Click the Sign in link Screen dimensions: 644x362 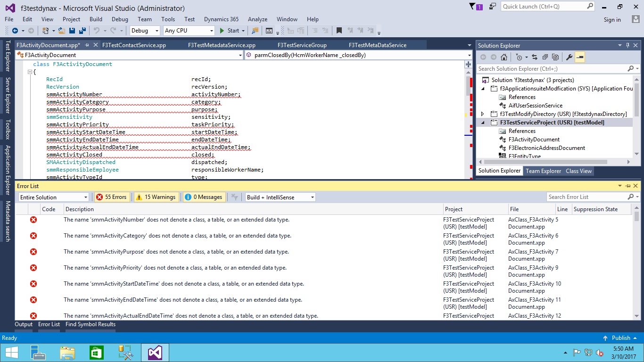click(612, 19)
